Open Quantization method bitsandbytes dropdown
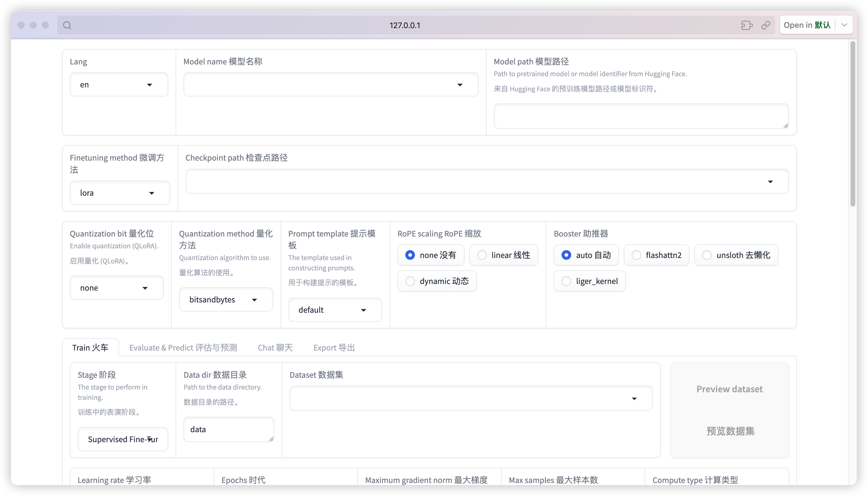Viewport: 868px width, 496px height. click(x=226, y=299)
